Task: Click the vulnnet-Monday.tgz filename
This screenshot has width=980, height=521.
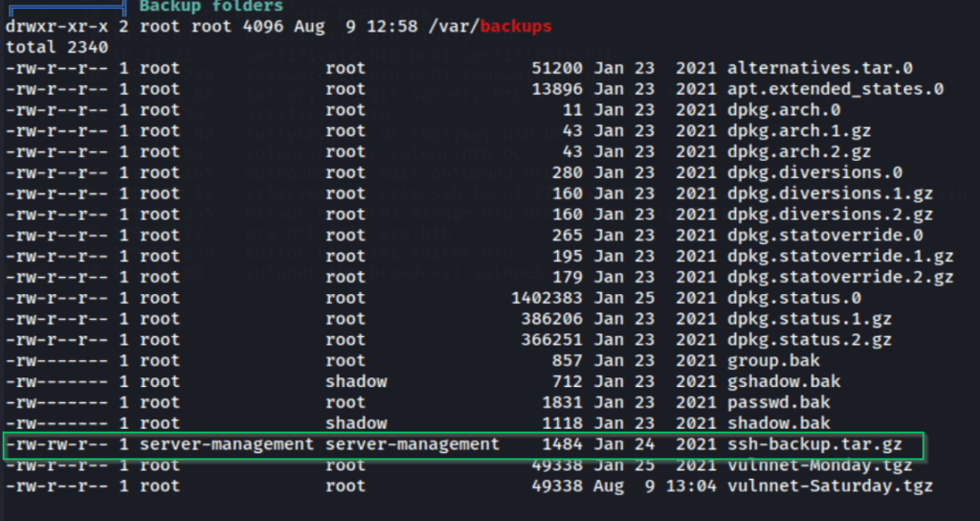Action: (820, 465)
